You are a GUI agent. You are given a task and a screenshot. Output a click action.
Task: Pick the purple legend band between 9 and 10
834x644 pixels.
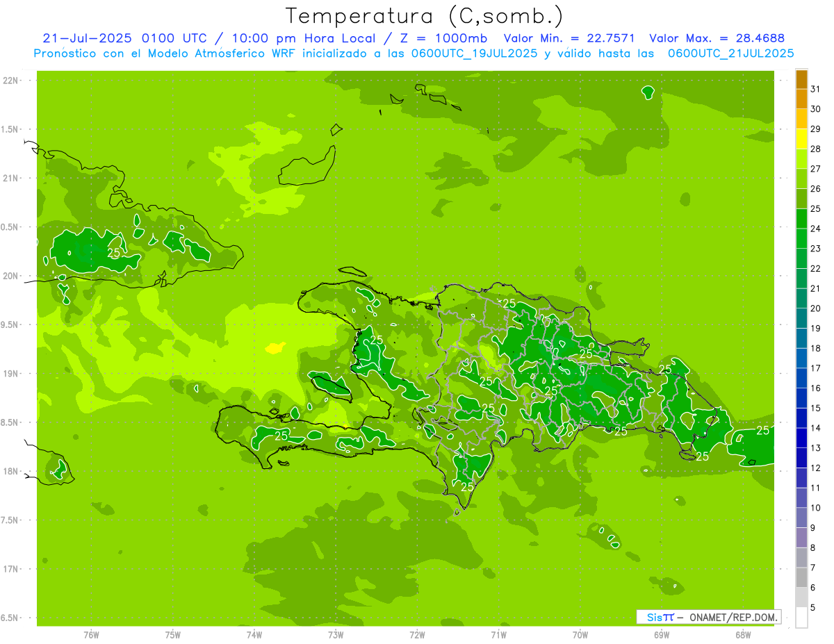point(801,518)
